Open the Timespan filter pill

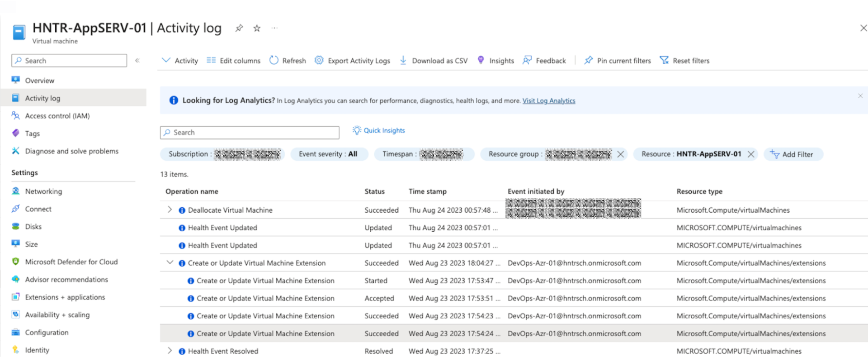coord(424,154)
